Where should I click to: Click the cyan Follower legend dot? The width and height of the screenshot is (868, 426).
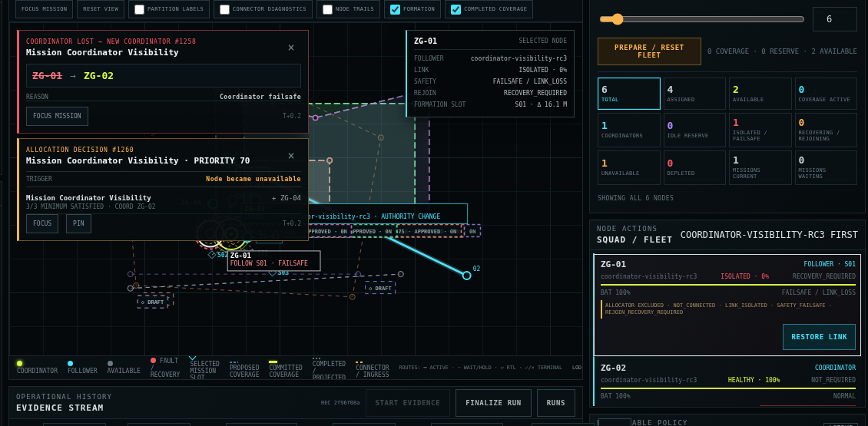click(x=71, y=364)
